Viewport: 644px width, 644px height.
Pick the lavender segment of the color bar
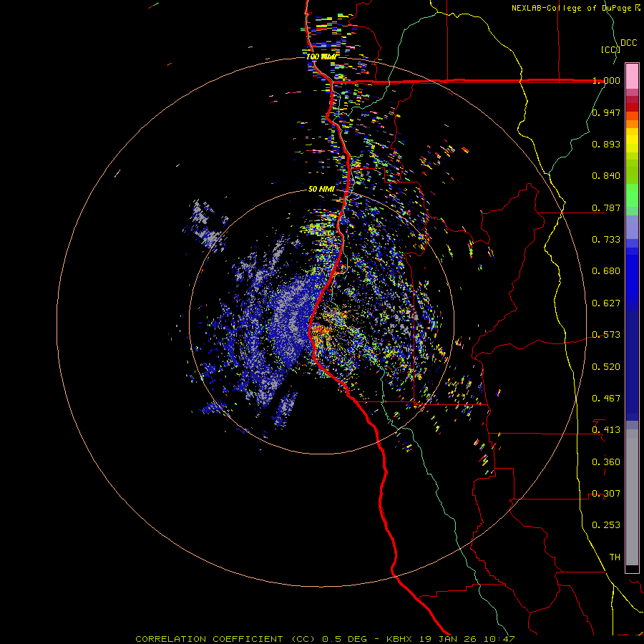tap(632, 228)
